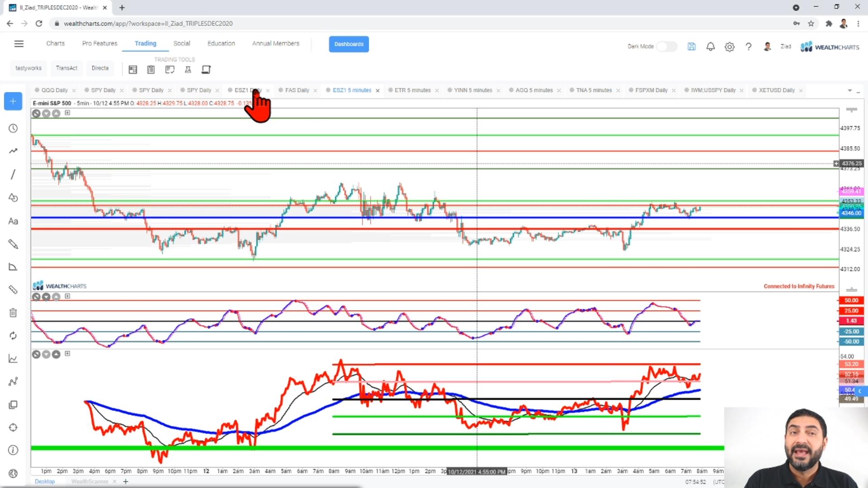The width and height of the screenshot is (868, 488).
Task: Open the first Trading Tools panel icon
Action: [x=132, y=70]
